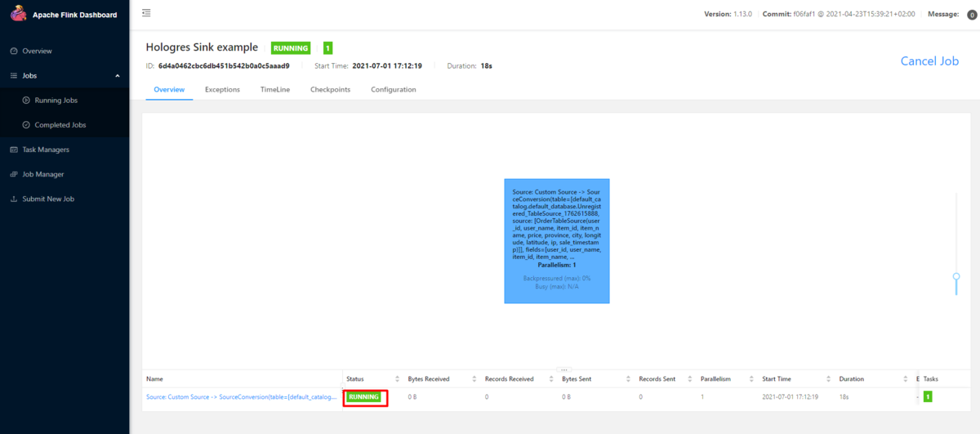
Task: Open Submit New Job page
Action: 48,199
